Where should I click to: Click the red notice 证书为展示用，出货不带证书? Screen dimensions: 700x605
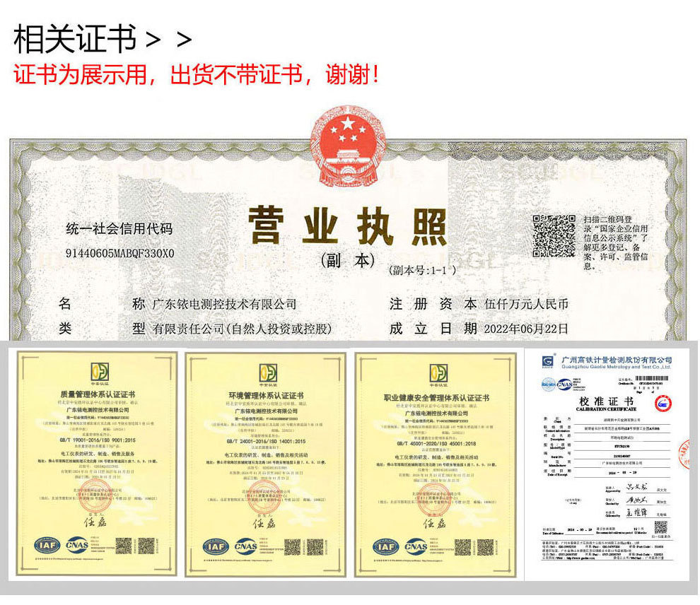(196, 74)
